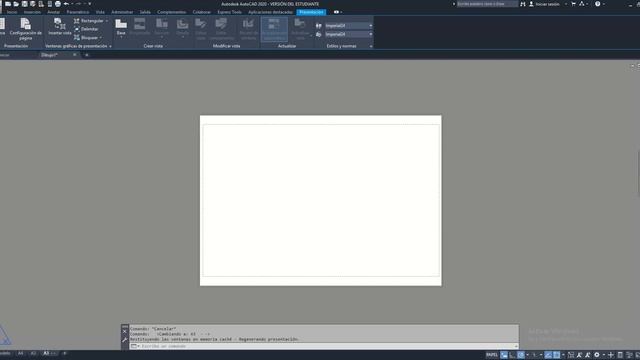Close the Dibujo1 document tab

tap(75, 55)
